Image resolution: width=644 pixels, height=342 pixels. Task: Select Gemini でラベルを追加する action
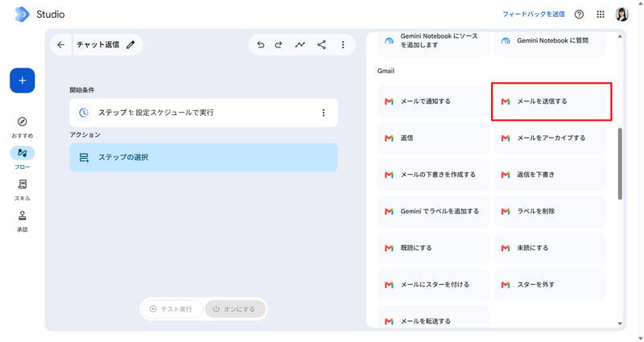(x=433, y=212)
